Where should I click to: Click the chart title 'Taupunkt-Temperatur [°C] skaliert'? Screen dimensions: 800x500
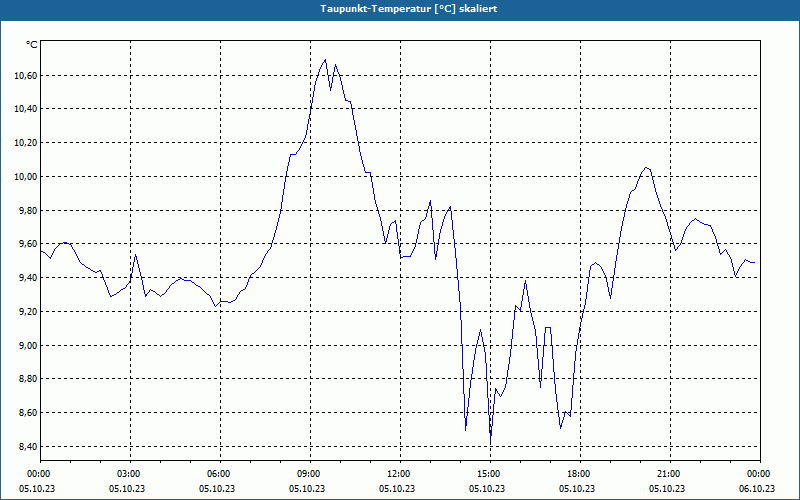pyautogui.click(x=409, y=9)
